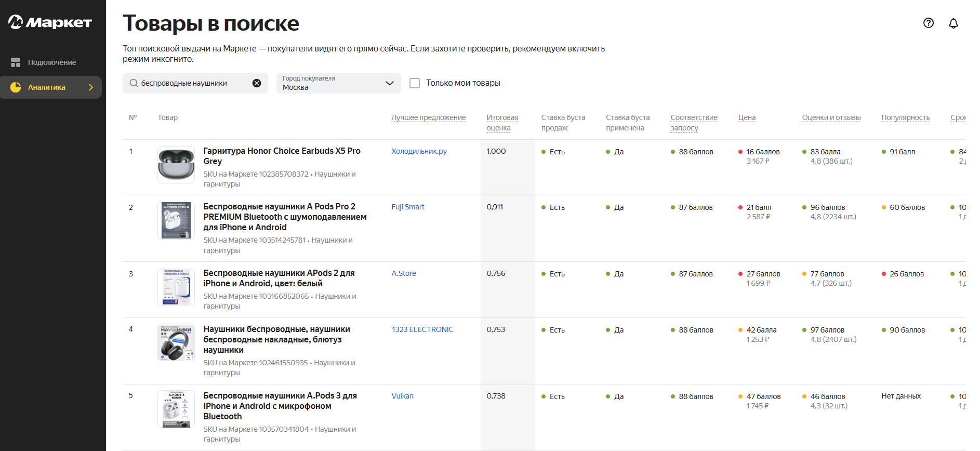Enable the Только мои товары checkbox
980x451 pixels.
[x=415, y=83]
